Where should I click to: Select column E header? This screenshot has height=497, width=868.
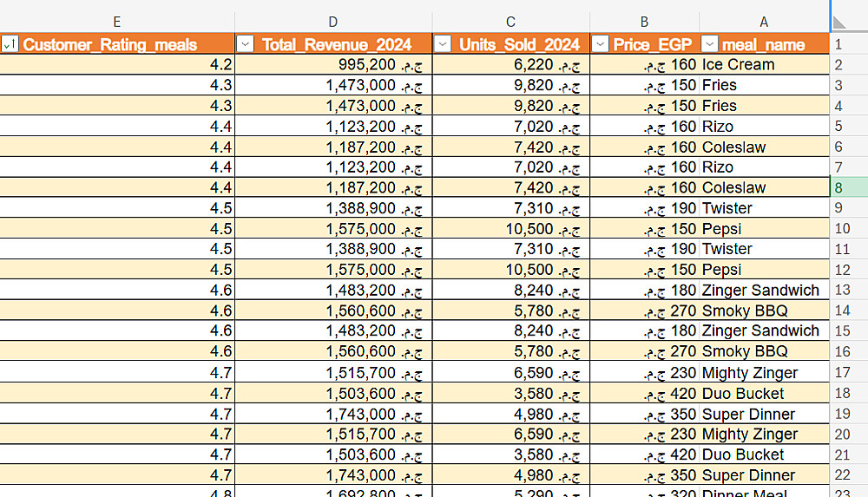(117, 22)
